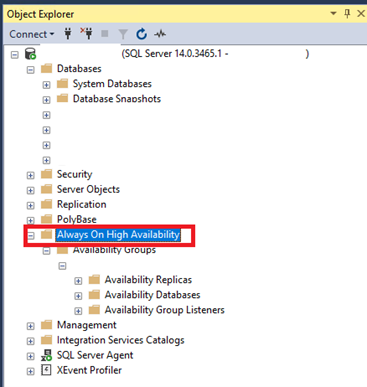Open the Connect dropdown in Object Explorer
This screenshot has width=367, height=387.
click(x=32, y=34)
